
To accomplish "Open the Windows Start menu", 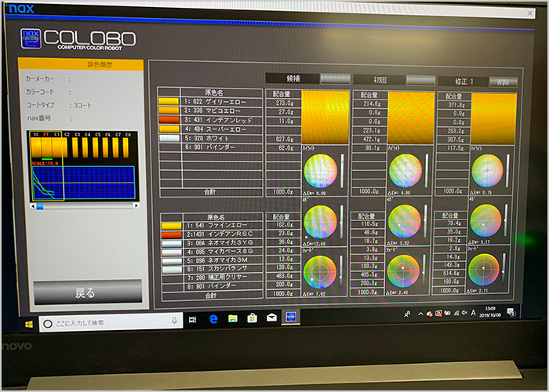I will (29, 325).
